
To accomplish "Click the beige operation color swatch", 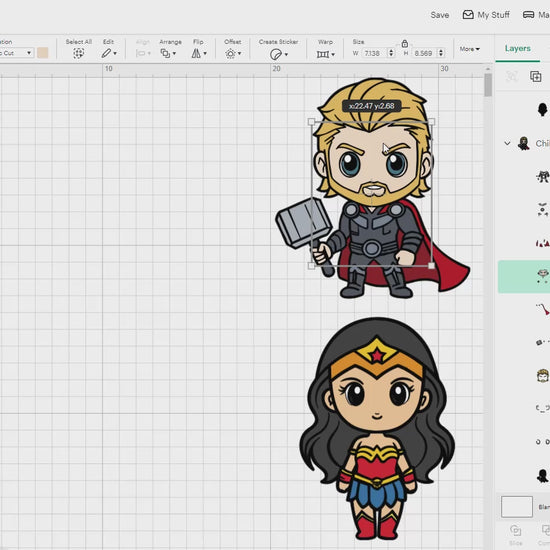I will (x=42, y=53).
